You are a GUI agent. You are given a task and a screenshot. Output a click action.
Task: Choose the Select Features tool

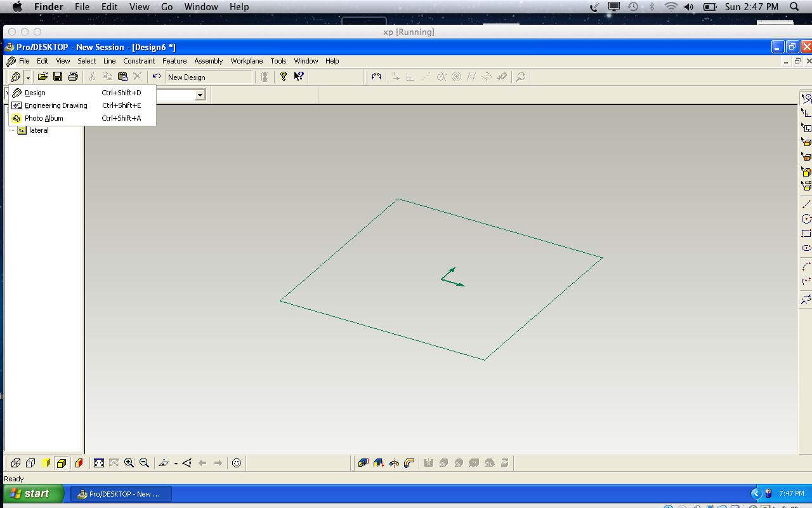(x=806, y=171)
